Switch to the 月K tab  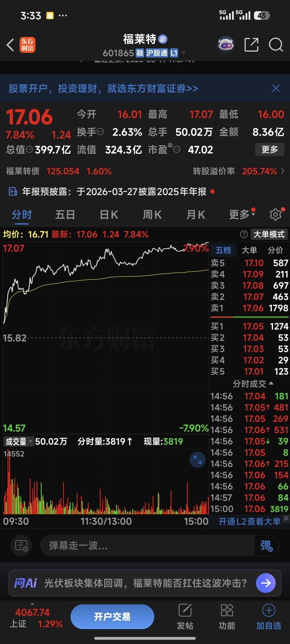tap(196, 215)
